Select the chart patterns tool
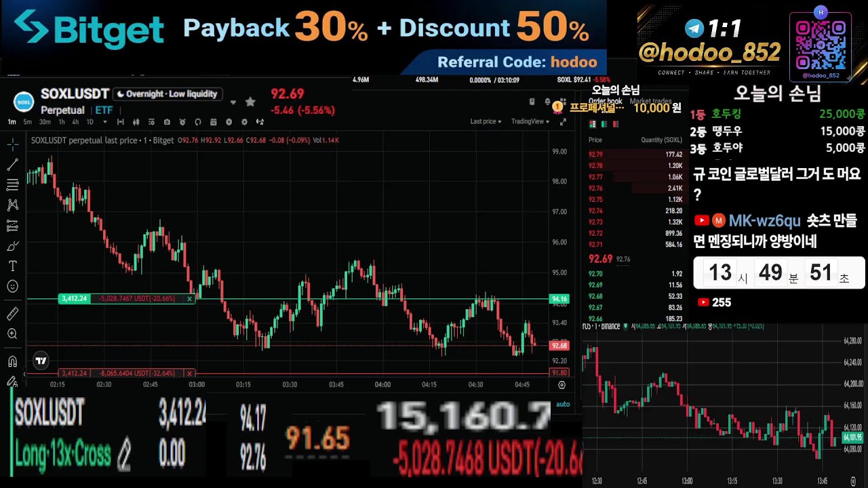 tap(12, 205)
